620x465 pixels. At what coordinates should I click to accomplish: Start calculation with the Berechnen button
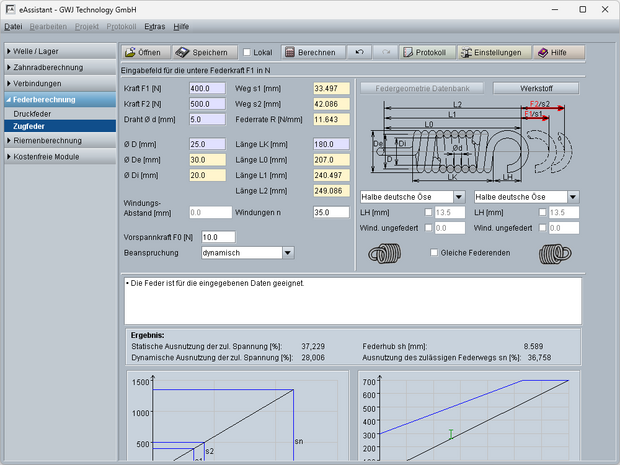(x=309, y=52)
